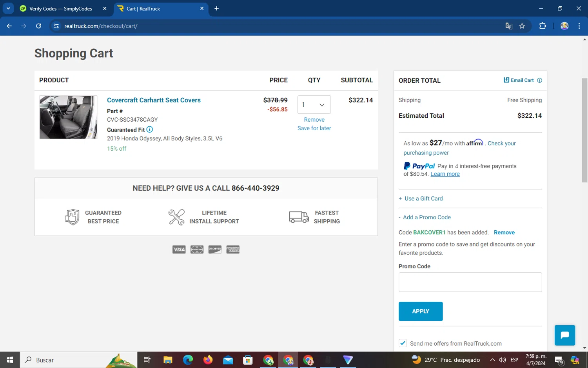Image resolution: width=588 pixels, height=368 pixels.
Task: Open Covercraft Carhartt Seat Covers product link
Action: tap(154, 100)
